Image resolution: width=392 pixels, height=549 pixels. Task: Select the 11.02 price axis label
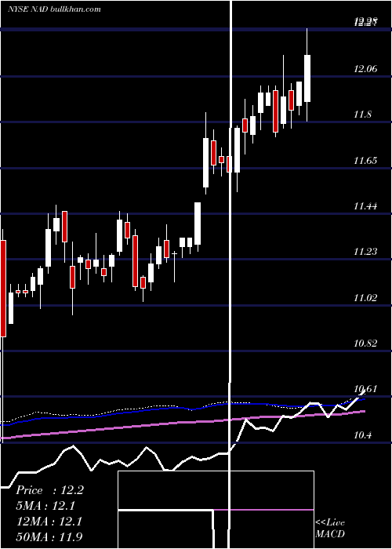click(365, 297)
